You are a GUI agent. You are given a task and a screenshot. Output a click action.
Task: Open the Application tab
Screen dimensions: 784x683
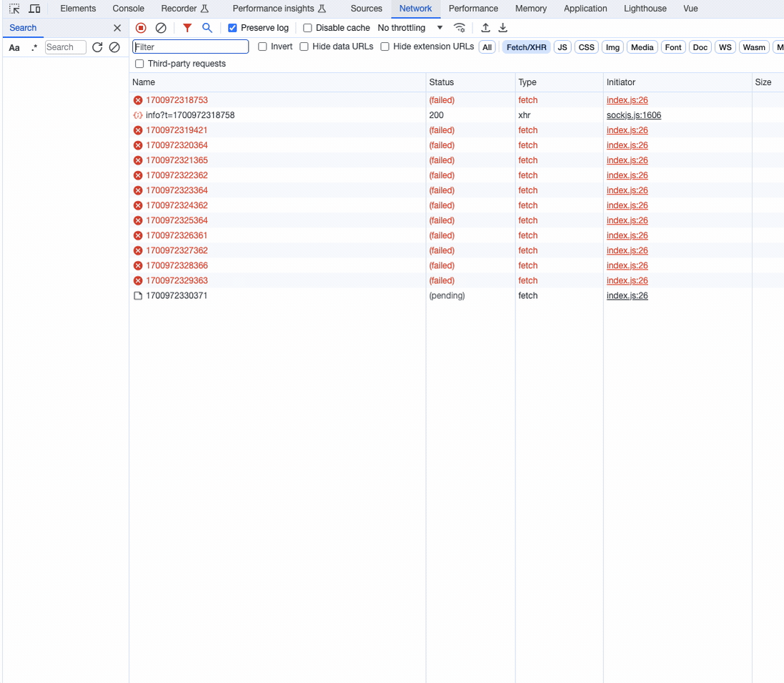585,9
